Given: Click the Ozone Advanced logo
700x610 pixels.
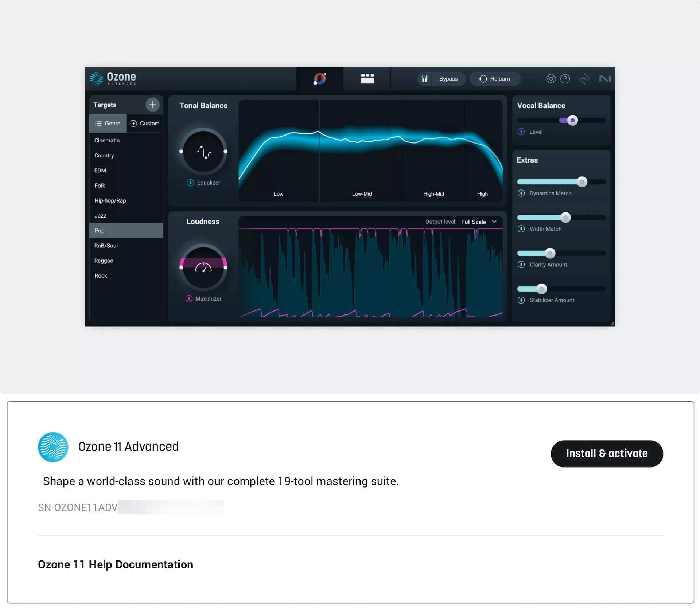Looking at the screenshot, I should point(113,78).
